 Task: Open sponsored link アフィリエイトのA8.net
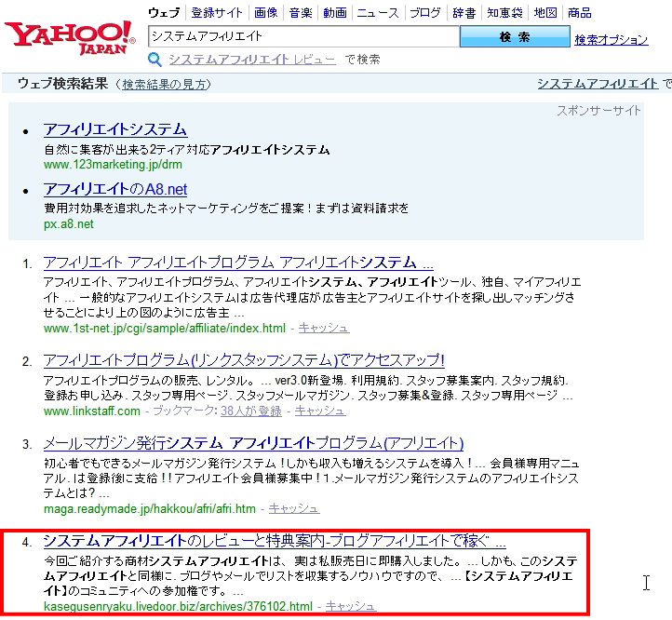click(115, 189)
